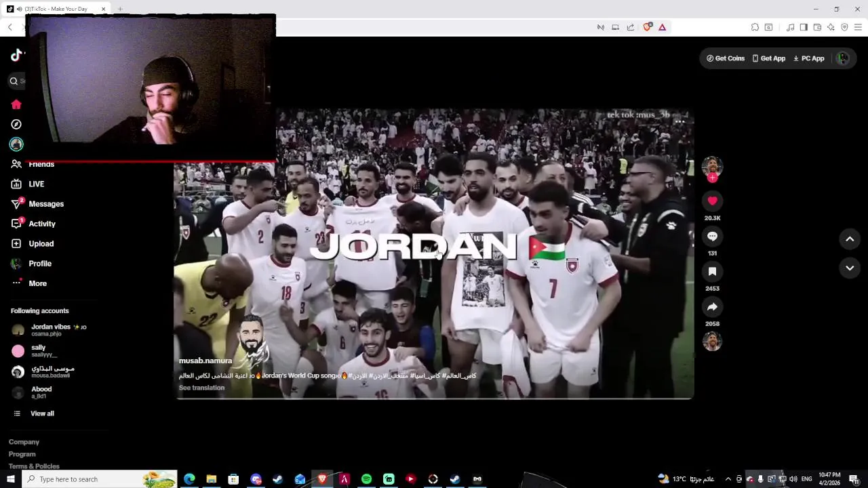The height and width of the screenshot is (488, 868).
Task: Go to previous video arrow
Action: coord(850,239)
